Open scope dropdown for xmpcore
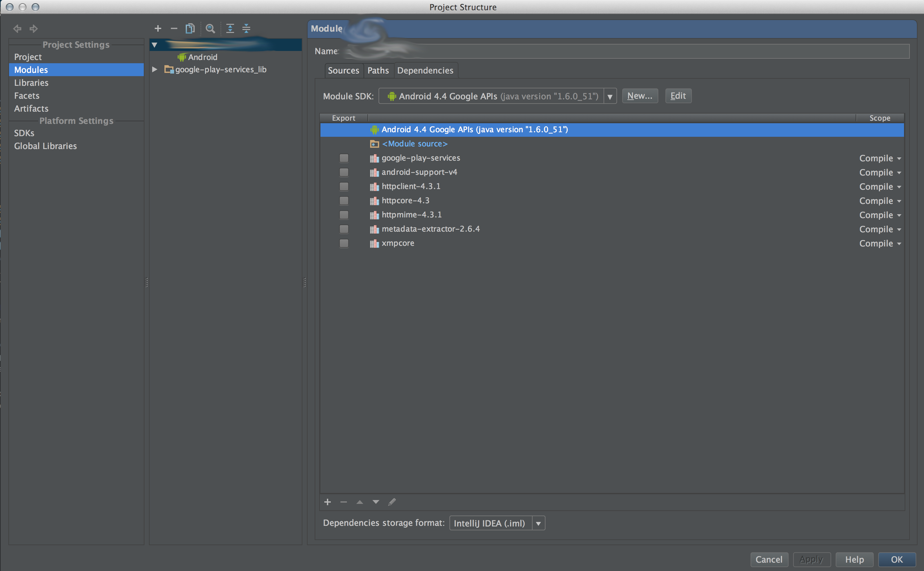 (880, 244)
